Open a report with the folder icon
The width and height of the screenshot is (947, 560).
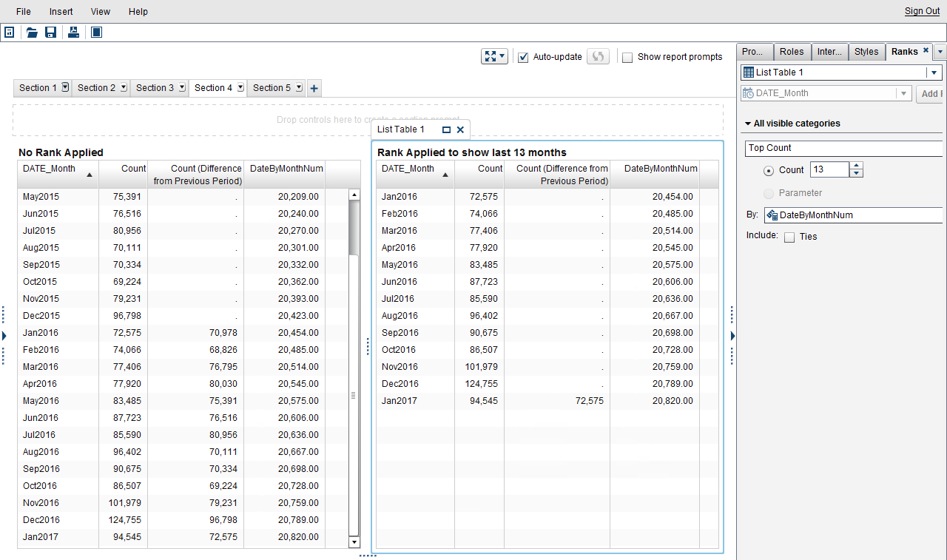[x=32, y=33]
